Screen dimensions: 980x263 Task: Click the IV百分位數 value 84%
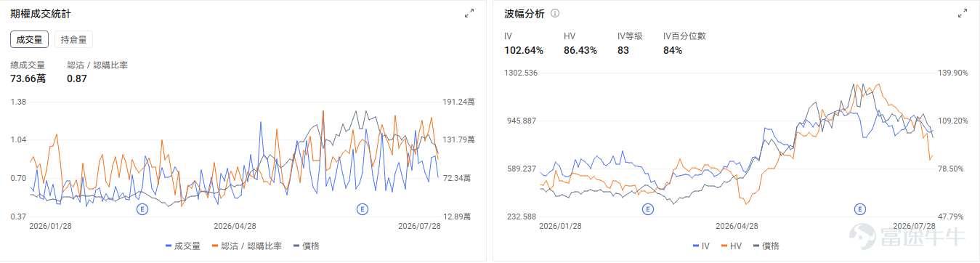[x=673, y=50]
